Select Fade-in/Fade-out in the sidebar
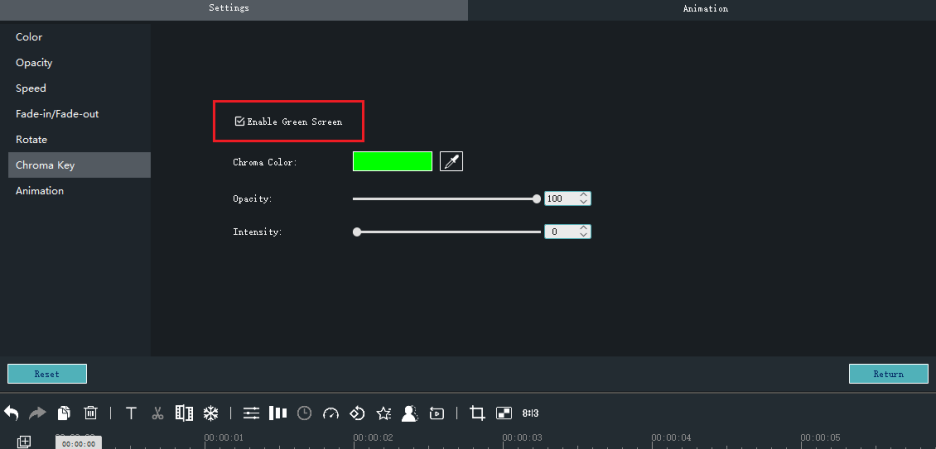Image resolution: width=936 pixels, height=449 pixels. coord(57,114)
